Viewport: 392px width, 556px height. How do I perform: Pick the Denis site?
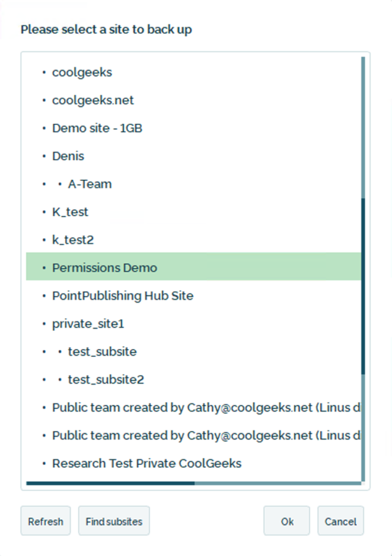(68, 156)
